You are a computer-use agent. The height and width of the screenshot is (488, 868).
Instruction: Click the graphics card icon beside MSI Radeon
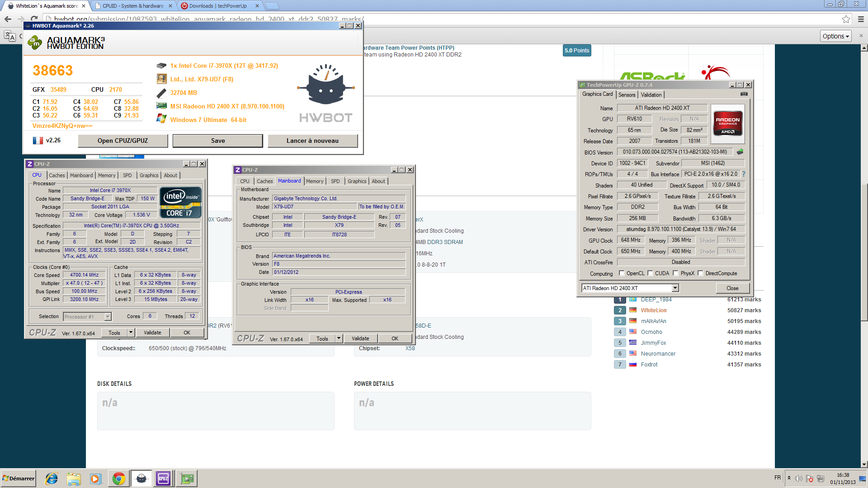click(161, 106)
